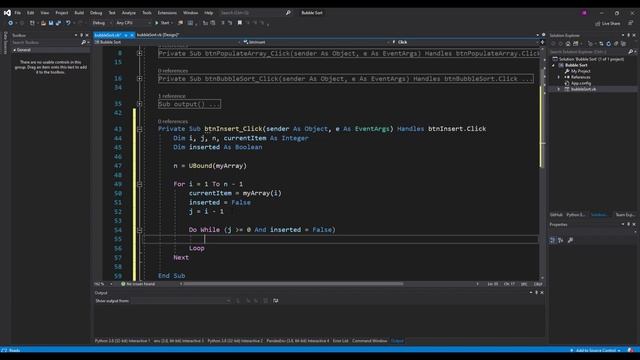Collapse btnInsert_Click Sub outline toggle
The width and height of the screenshot is (640, 360).
point(140,129)
